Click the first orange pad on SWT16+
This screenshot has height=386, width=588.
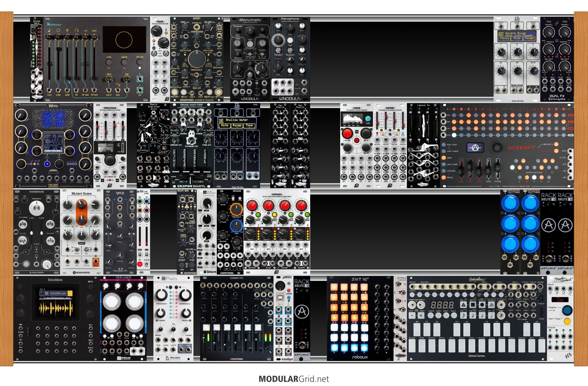(x=334, y=287)
